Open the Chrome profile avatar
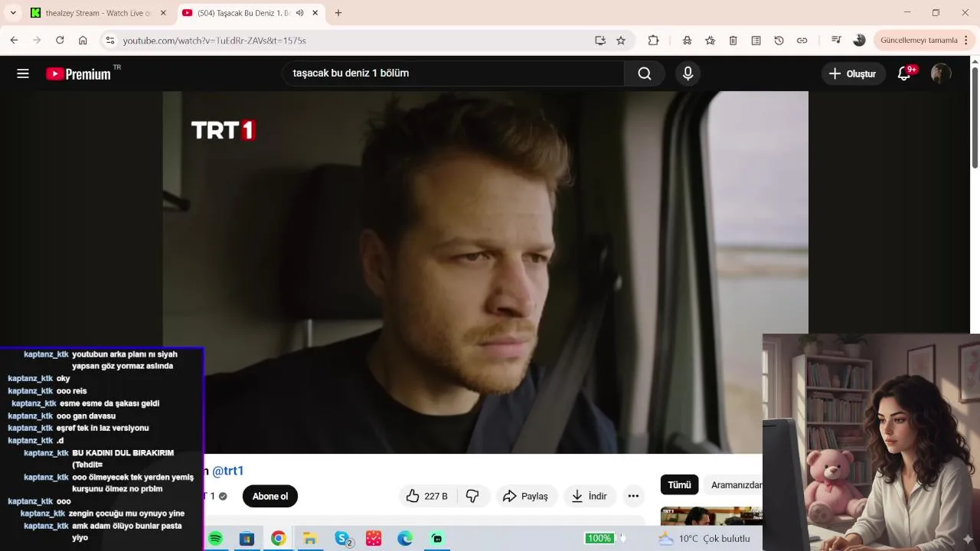Screen dimensions: 980x551 pos(859,41)
